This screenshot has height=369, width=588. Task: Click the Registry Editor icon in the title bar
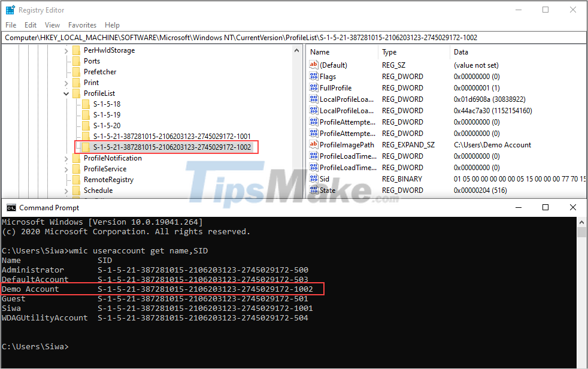coord(10,10)
